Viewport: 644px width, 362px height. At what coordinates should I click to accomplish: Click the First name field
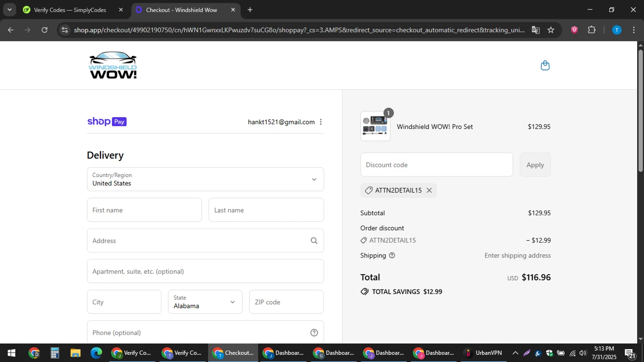coord(144,210)
